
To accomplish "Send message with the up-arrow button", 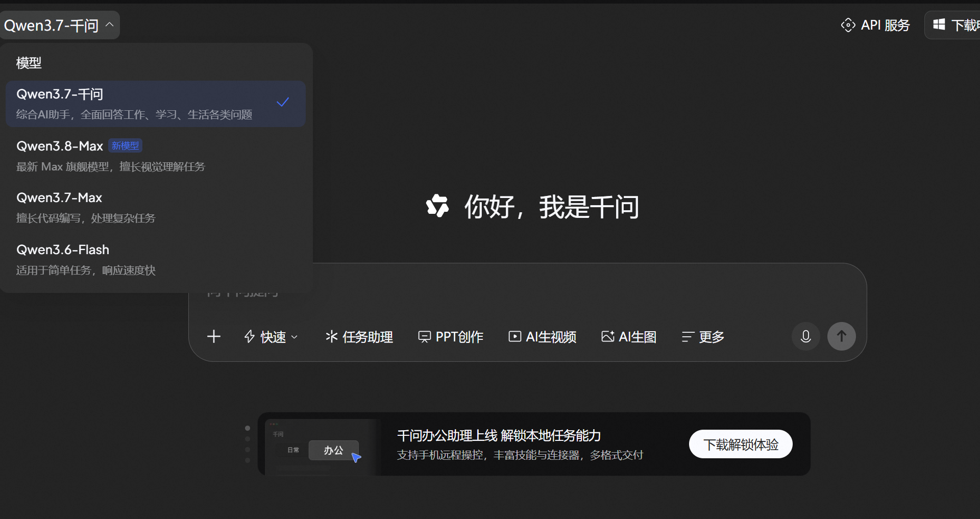I will pyautogui.click(x=842, y=336).
